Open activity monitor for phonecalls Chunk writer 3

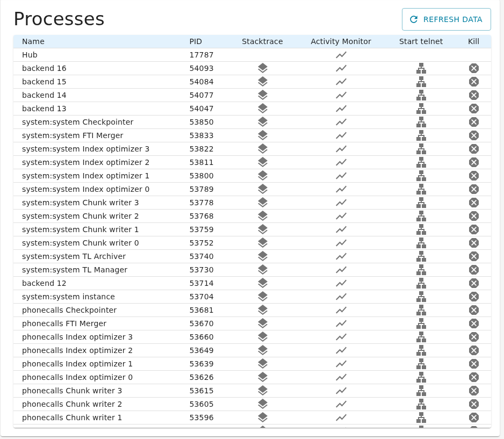click(x=341, y=391)
